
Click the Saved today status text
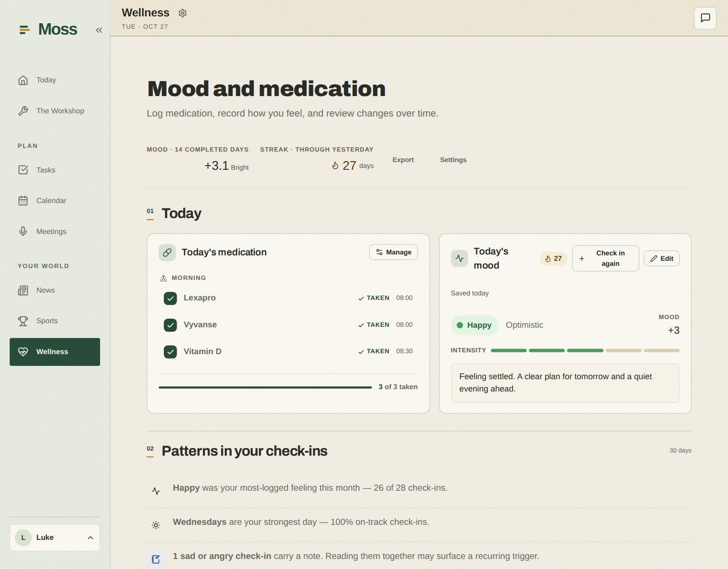[x=470, y=293]
